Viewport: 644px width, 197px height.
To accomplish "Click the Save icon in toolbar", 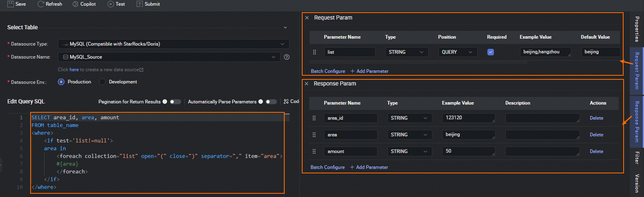I will point(11,4).
